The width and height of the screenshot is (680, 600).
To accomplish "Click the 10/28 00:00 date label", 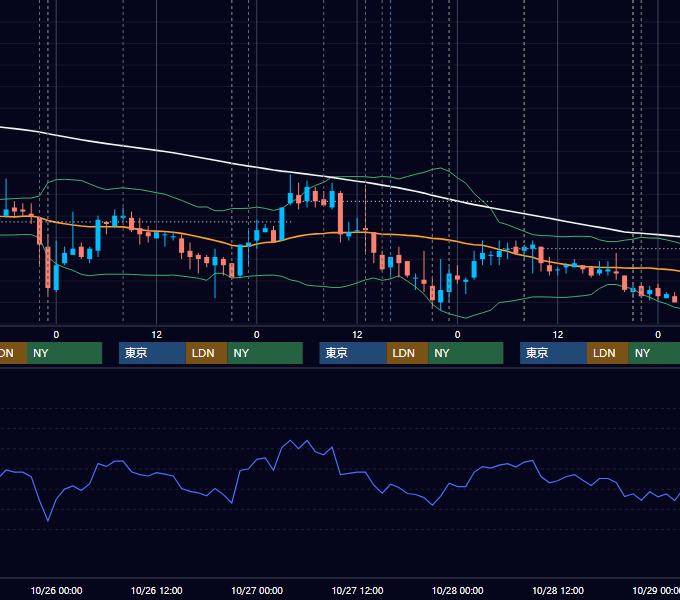I will tap(458, 590).
